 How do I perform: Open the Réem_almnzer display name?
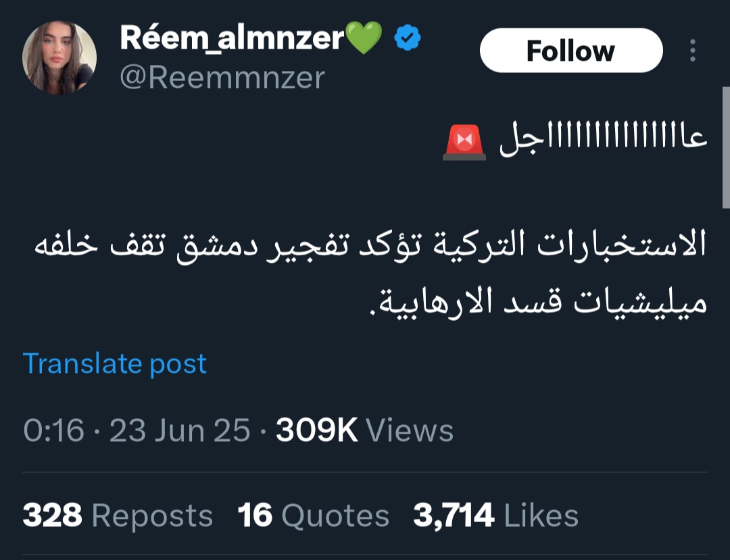[x=232, y=39]
